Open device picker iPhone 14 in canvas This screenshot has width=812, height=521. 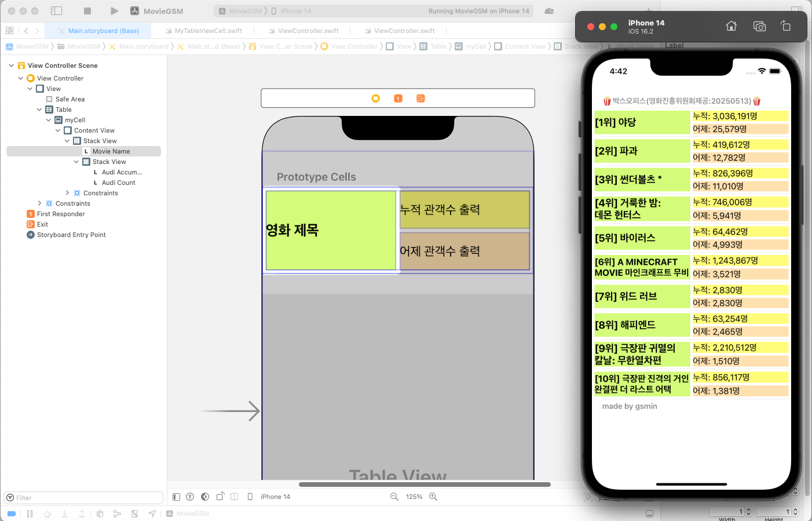269,497
